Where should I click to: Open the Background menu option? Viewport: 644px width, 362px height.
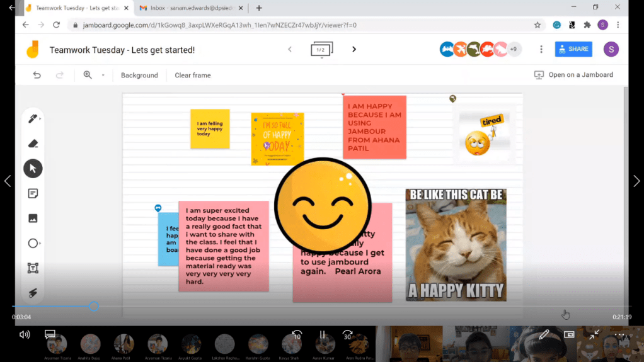click(x=139, y=75)
